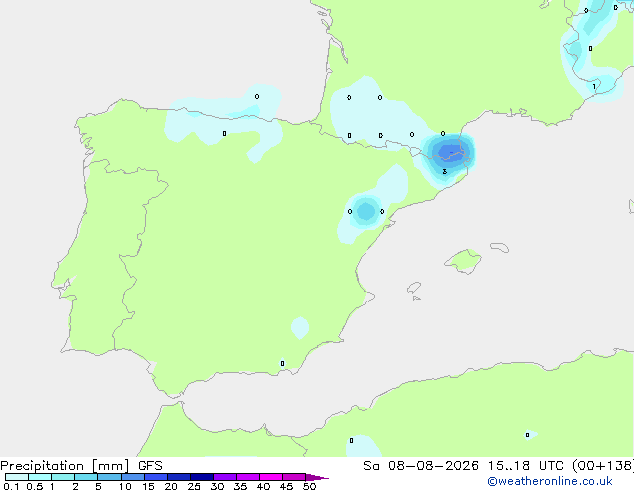Select the 10–15 mm blue legend swatch
Viewport: 634px width, 490px height.
click(133, 477)
